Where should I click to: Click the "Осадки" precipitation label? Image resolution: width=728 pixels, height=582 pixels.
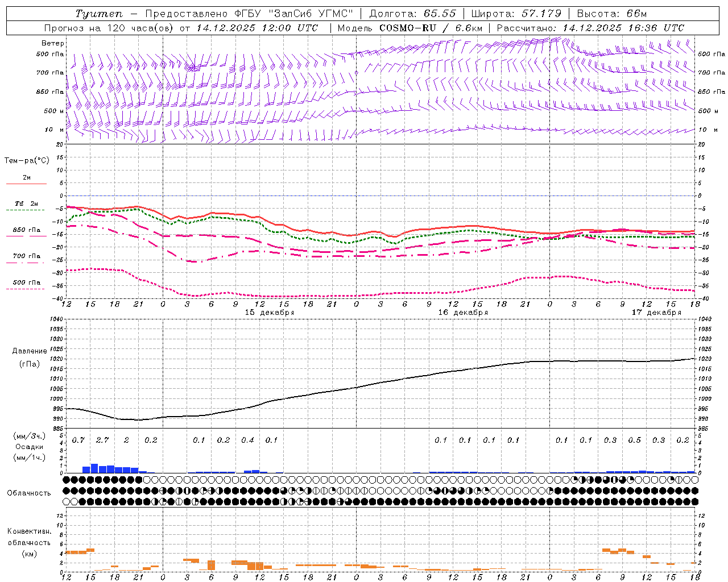[x=29, y=447]
